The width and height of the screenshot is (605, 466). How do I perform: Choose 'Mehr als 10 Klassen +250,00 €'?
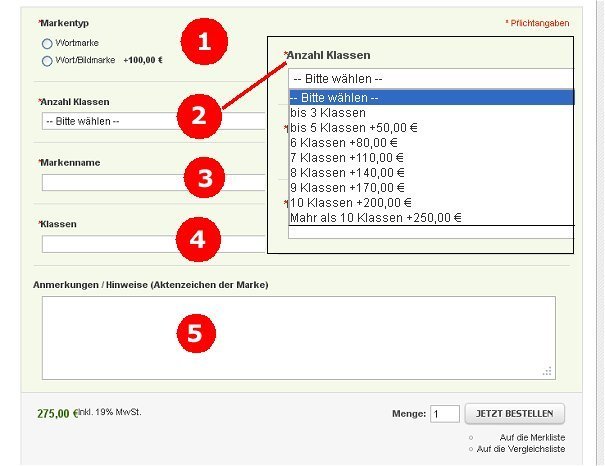[x=377, y=217]
